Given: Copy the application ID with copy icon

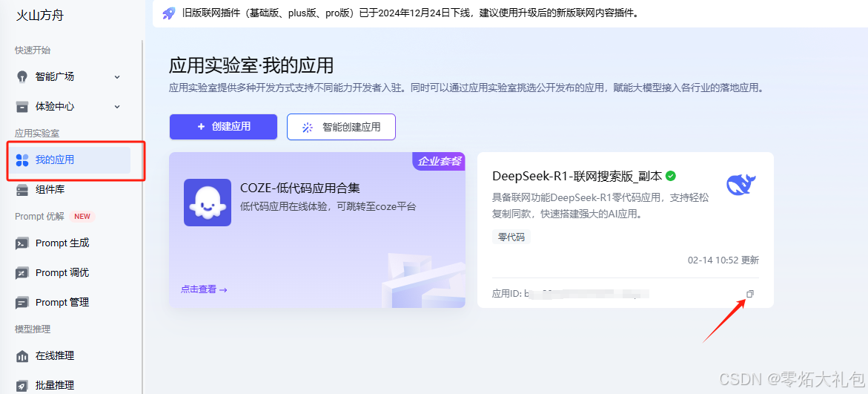Looking at the screenshot, I should [x=750, y=294].
